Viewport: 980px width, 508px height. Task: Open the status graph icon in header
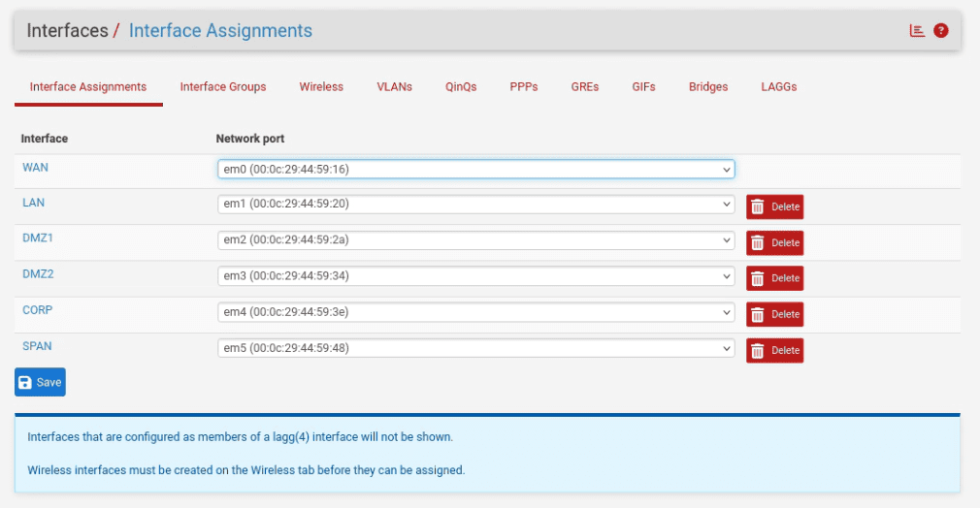point(917,31)
